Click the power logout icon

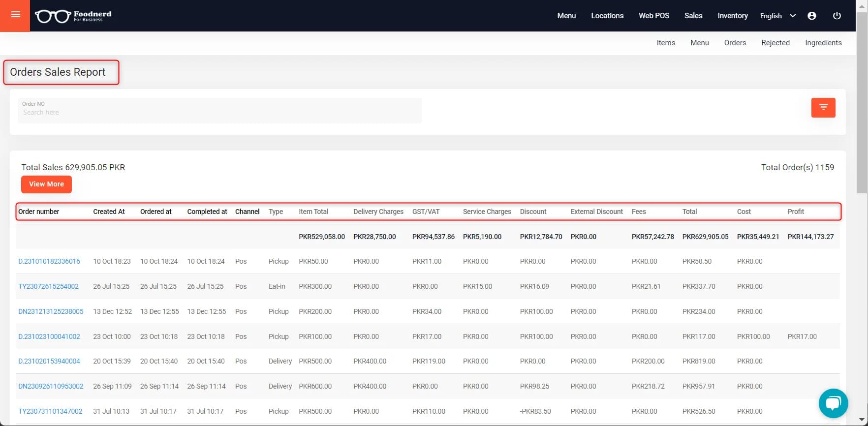(837, 16)
